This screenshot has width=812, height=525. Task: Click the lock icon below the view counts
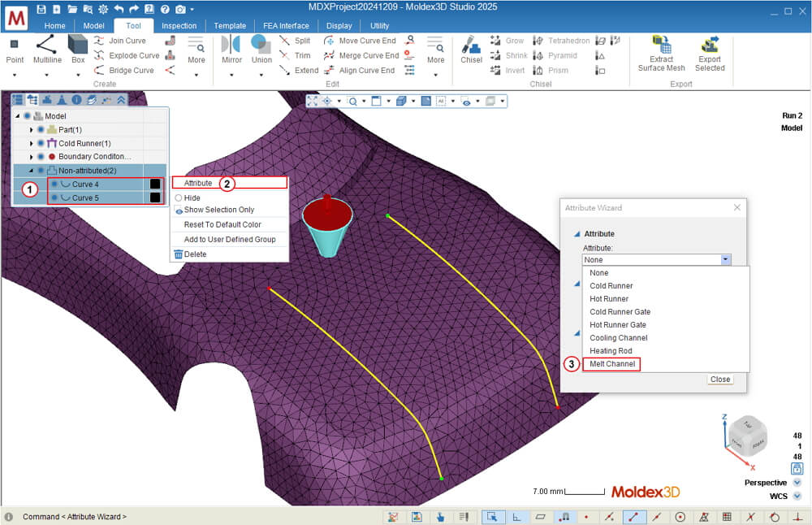click(x=797, y=469)
